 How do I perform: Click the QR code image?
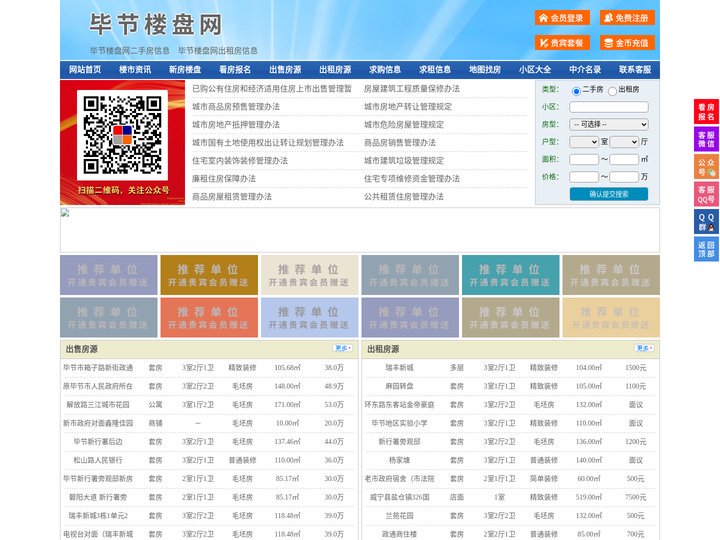pyautogui.click(x=122, y=135)
